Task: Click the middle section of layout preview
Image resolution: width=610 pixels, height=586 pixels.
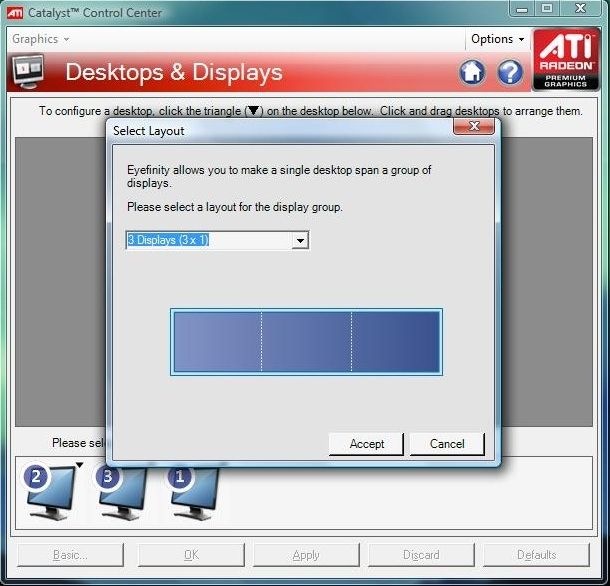Action: tap(307, 342)
